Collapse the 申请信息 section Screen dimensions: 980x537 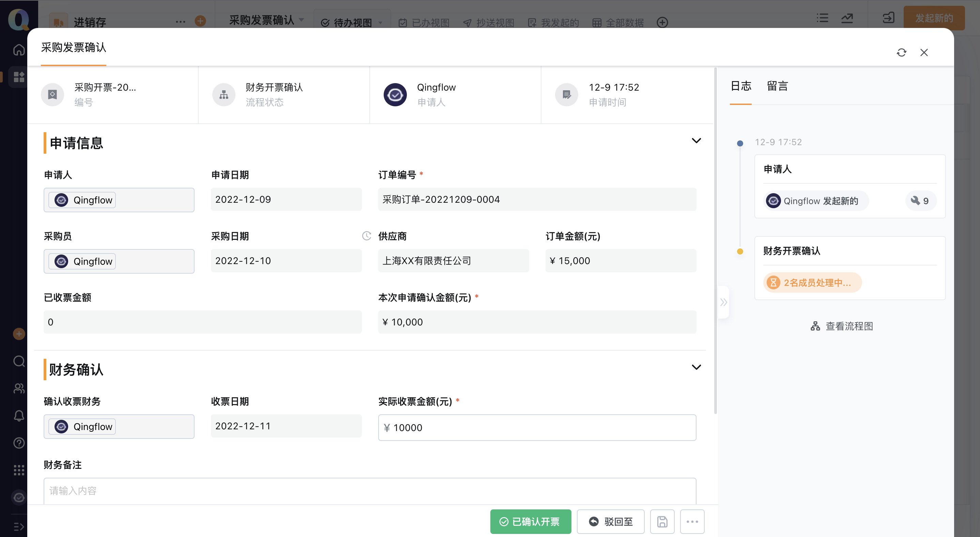pos(696,140)
